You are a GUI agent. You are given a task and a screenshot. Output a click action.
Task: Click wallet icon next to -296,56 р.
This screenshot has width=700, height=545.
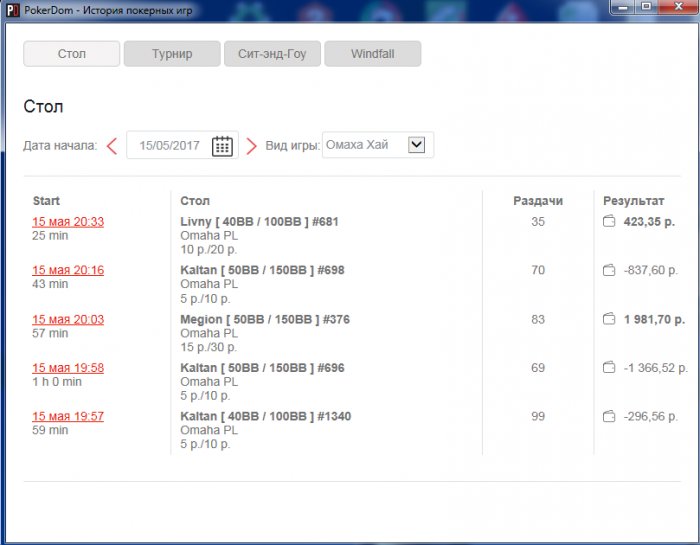[609, 416]
